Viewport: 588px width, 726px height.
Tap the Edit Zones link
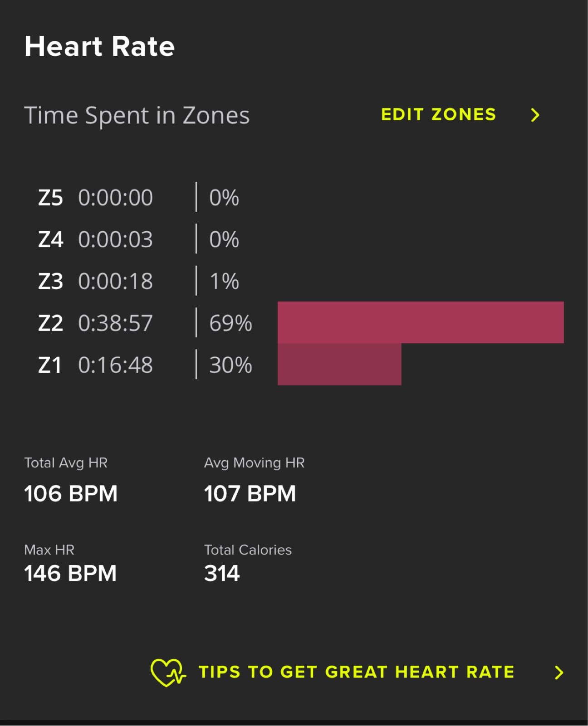tap(438, 115)
